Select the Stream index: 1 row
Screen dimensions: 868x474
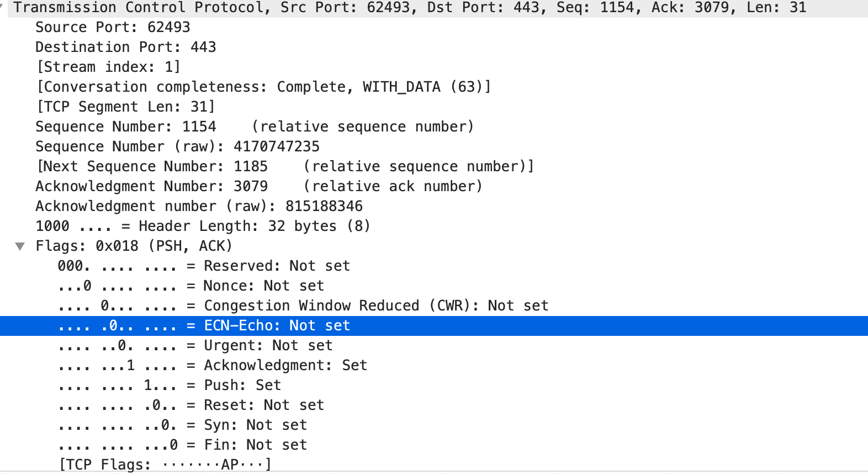click(108, 67)
